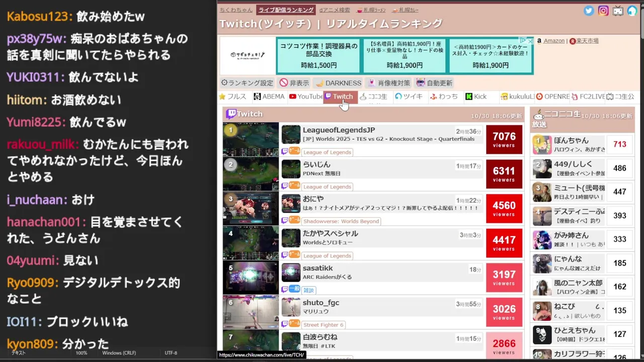Open the らいじん stream thumbnail

pos(251,174)
